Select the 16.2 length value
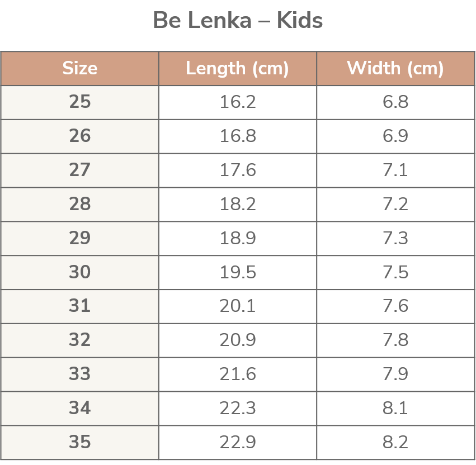This screenshot has height=465, width=476. coord(237,102)
